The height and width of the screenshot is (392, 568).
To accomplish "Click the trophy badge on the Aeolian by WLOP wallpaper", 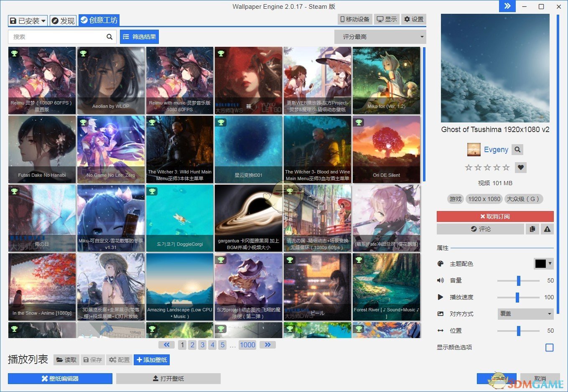I will click(83, 53).
